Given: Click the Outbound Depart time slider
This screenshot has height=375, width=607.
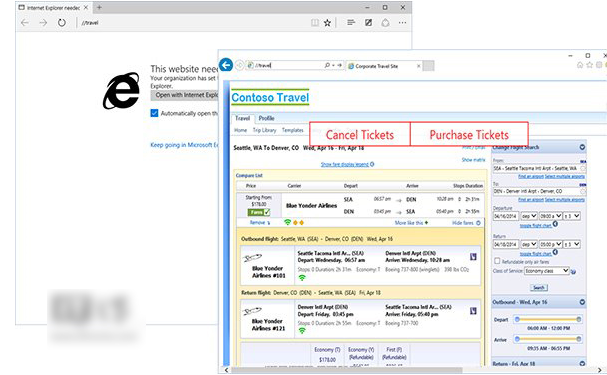Looking at the screenshot, I should click(x=547, y=319).
